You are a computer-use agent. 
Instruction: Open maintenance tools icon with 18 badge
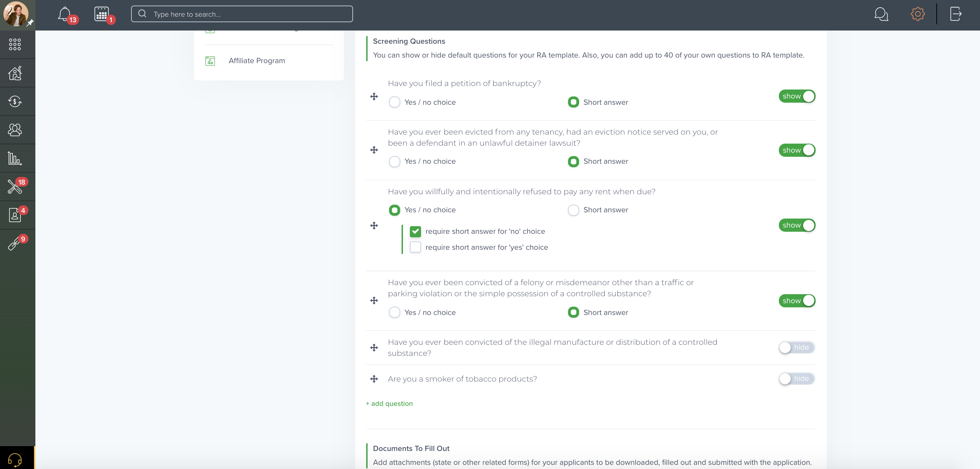15,187
